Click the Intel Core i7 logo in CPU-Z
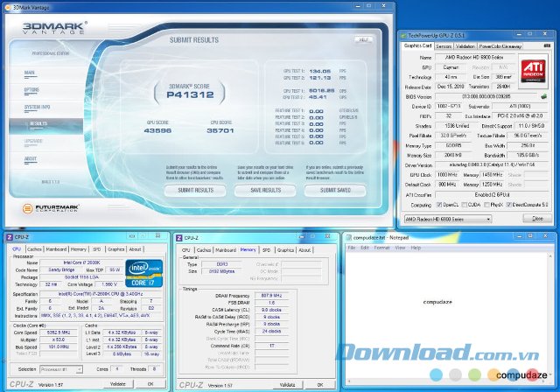 (143, 274)
